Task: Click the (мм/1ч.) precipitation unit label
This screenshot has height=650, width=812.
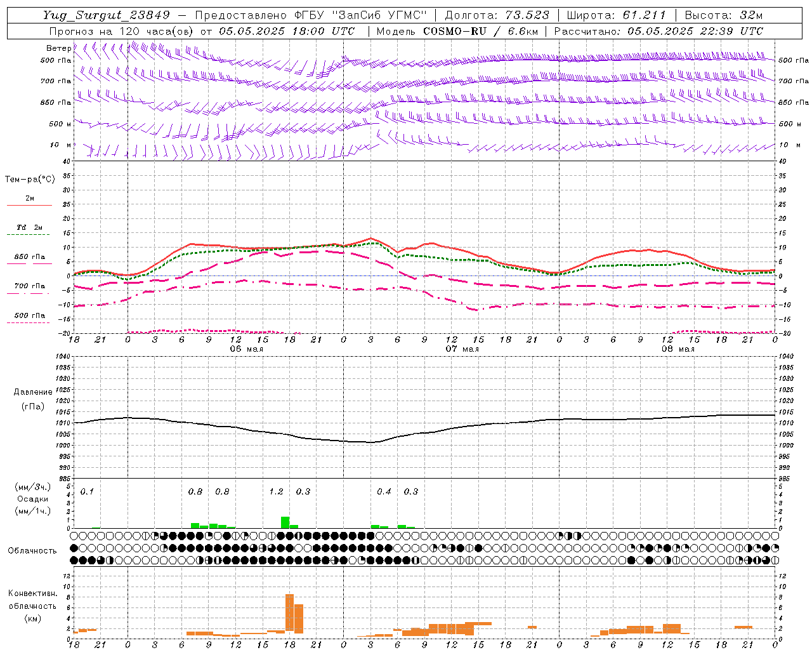Action: pos(32,511)
